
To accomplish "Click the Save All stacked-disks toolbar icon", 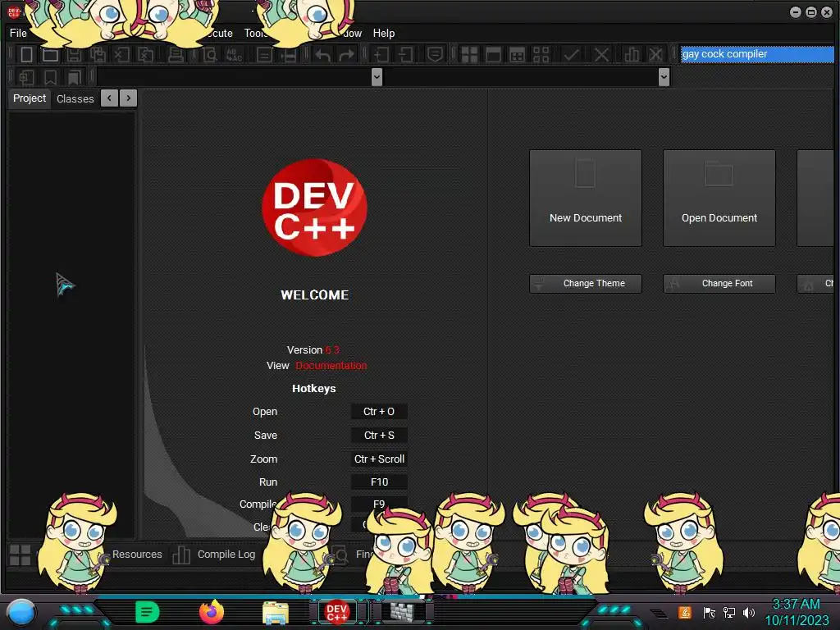I will coord(98,55).
